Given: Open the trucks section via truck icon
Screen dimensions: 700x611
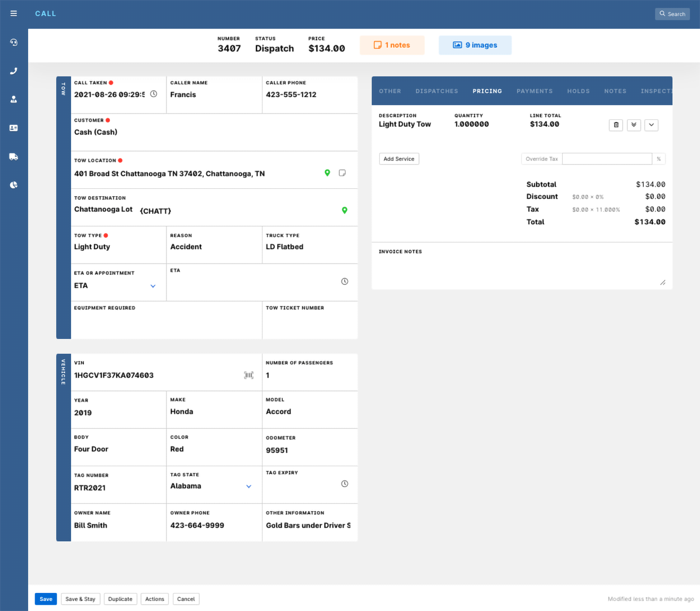Looking at the screenshot, I should (13, 156).
